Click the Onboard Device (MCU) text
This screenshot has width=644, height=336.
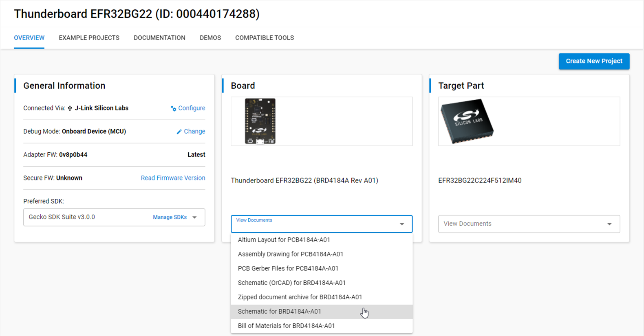pos(94,132)
